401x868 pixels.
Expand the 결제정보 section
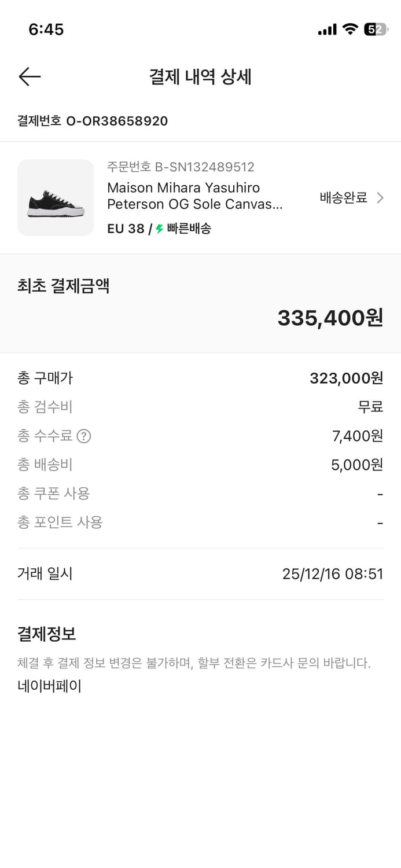[x=45, y=634]
